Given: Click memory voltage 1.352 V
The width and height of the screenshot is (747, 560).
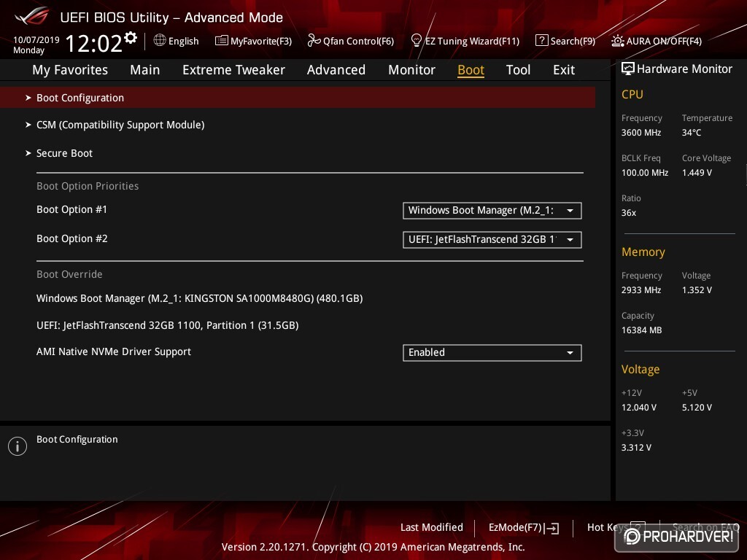Looking at the screenshot, I should (697, 290).
